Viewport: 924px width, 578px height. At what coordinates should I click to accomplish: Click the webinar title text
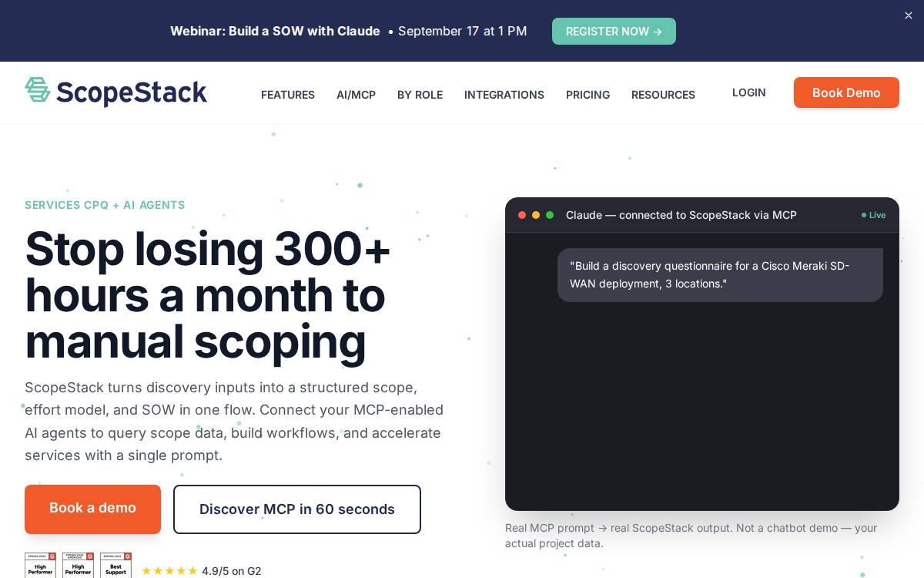click(x=275, y=31)
